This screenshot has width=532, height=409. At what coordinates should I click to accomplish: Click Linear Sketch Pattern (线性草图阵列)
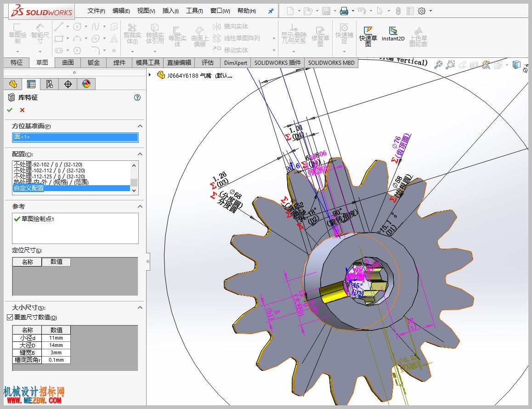point(236,38)
